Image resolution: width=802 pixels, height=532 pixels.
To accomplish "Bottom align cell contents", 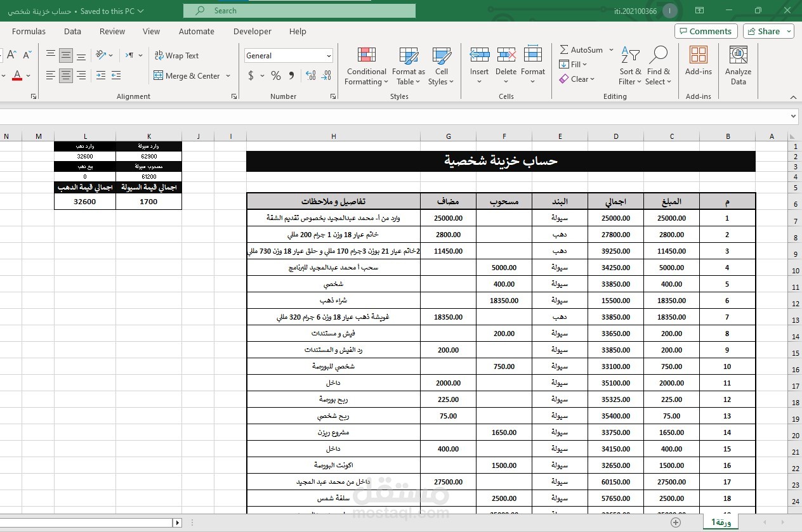I will point(81,55).
